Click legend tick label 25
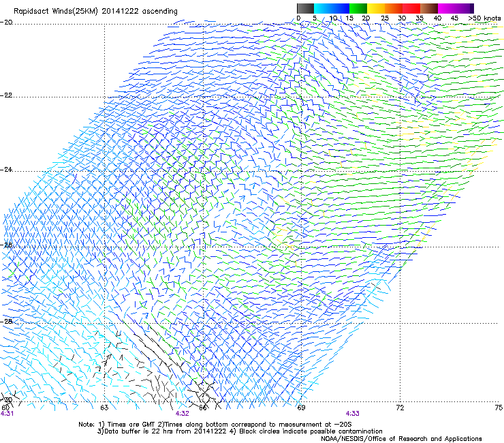The width and height of the screenshot is (504, 443). (385, 18)
